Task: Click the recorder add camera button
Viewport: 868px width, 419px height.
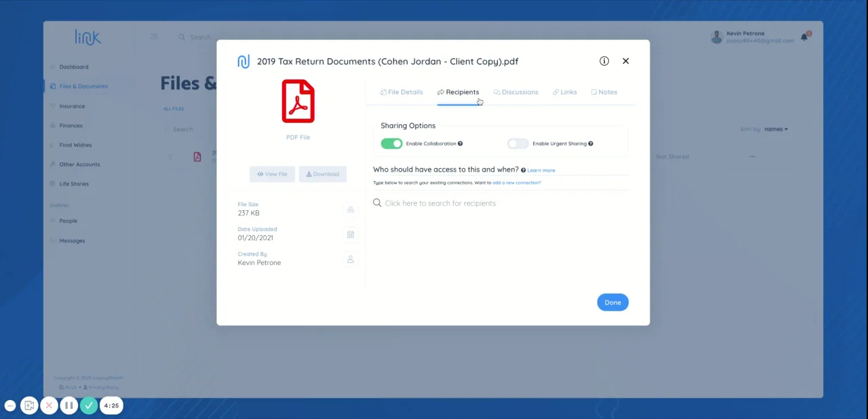Action: 29,405
